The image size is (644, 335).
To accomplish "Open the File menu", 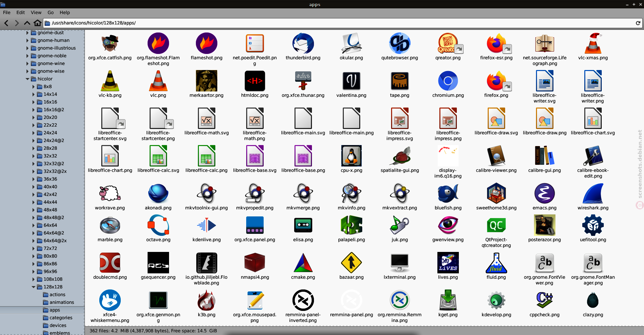I will coord(7,12).
